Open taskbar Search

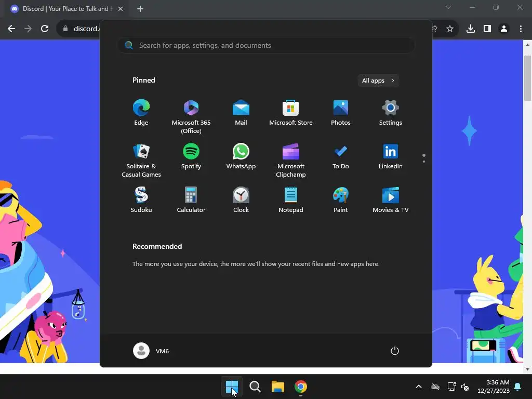point(255,387)
